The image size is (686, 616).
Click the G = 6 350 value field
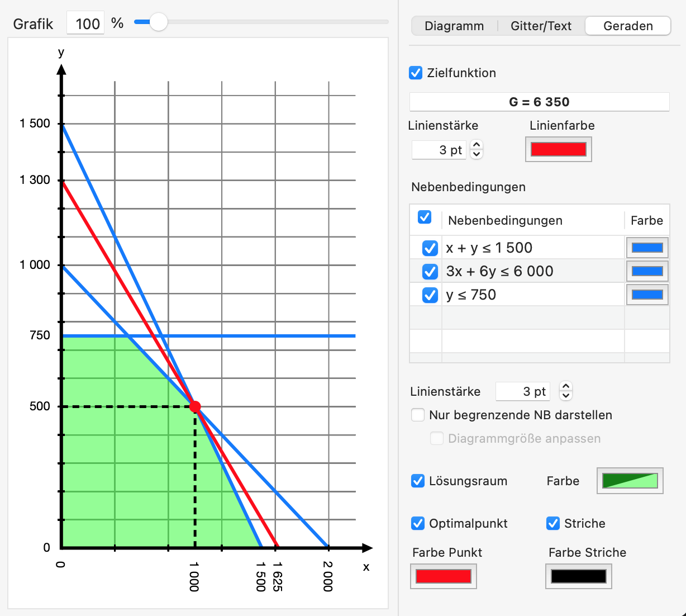pos(539,102)
